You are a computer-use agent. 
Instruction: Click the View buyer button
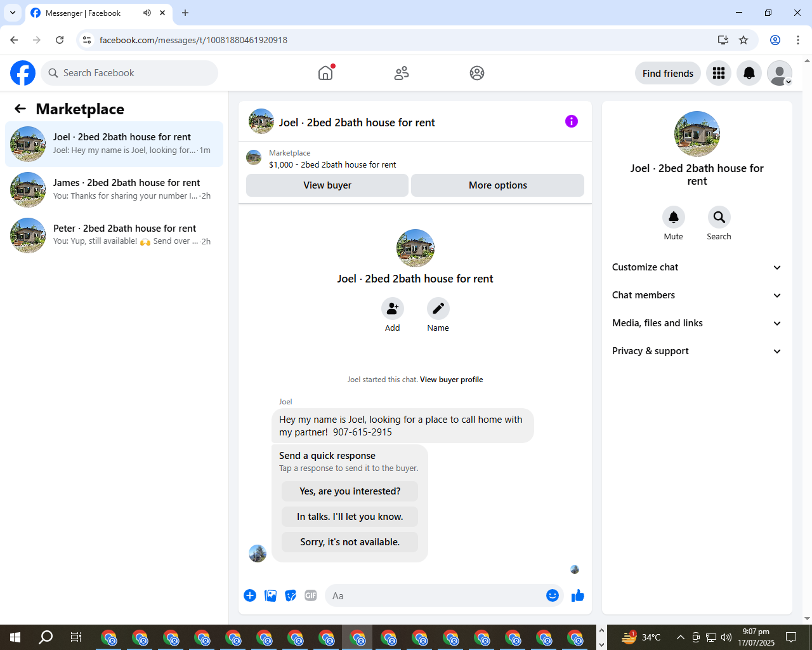327,185
